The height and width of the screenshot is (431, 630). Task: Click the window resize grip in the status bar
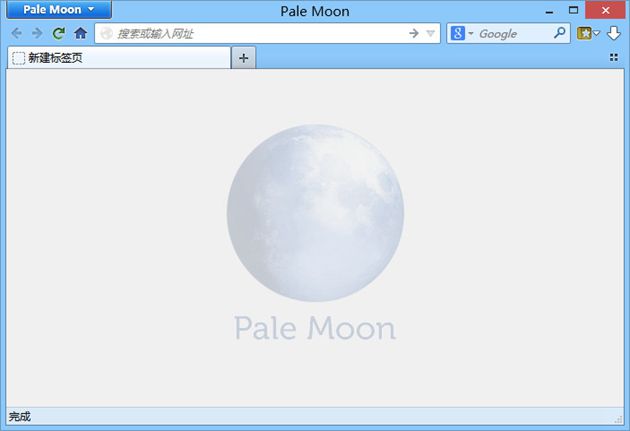(x=618, y=420)
